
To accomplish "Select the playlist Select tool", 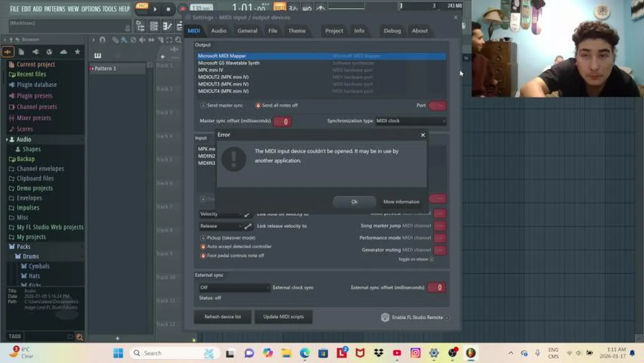I will tap(169, 40).
